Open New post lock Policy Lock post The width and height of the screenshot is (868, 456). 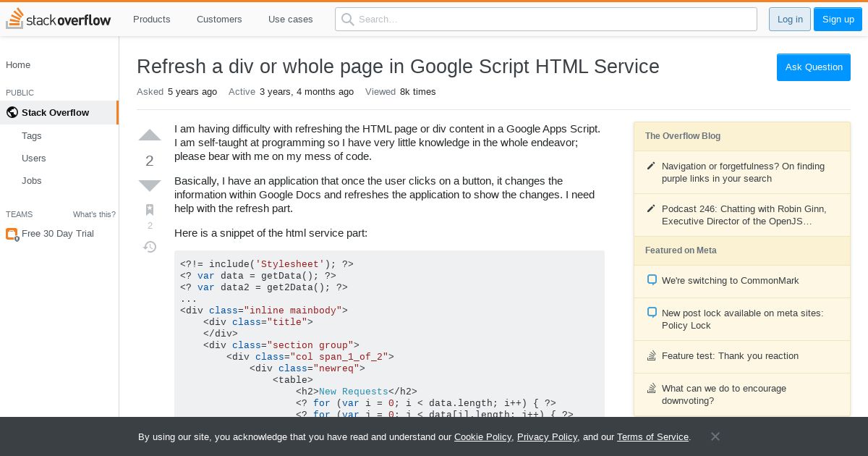click(742, 319)
